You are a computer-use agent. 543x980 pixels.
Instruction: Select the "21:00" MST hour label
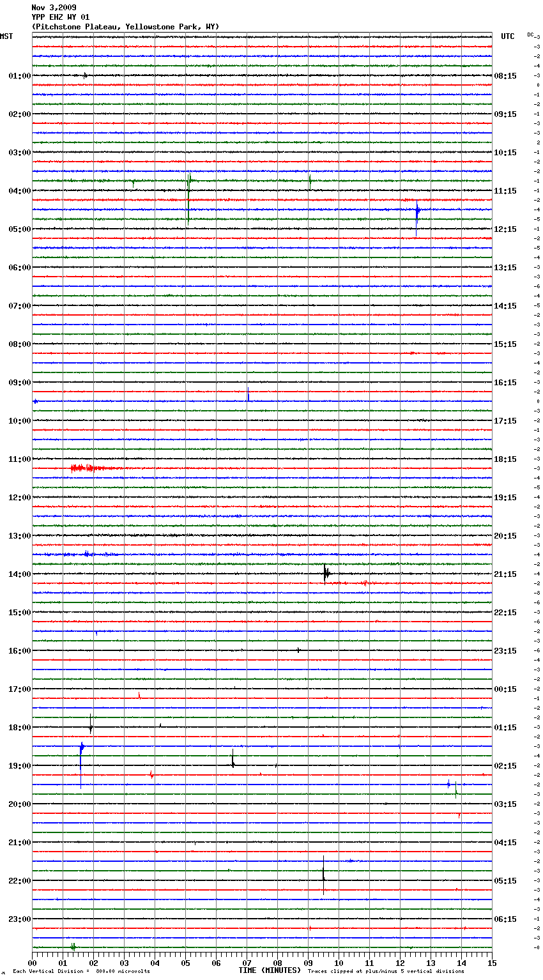[x=20, y=843]
